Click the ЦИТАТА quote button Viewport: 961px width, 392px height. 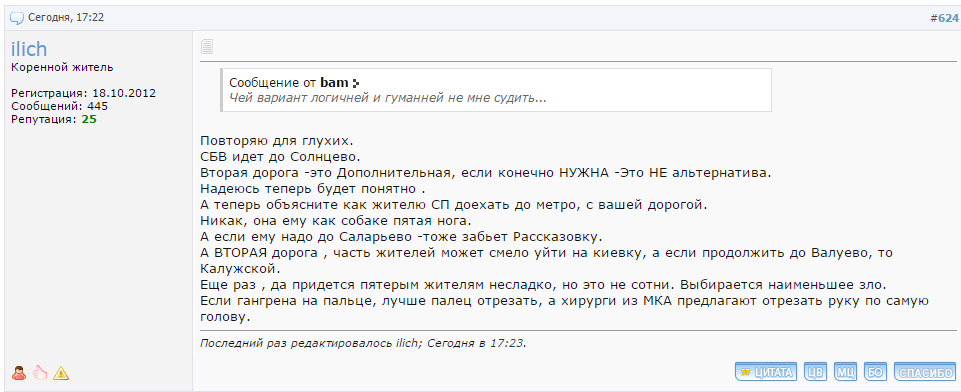(x=765, y=371)
